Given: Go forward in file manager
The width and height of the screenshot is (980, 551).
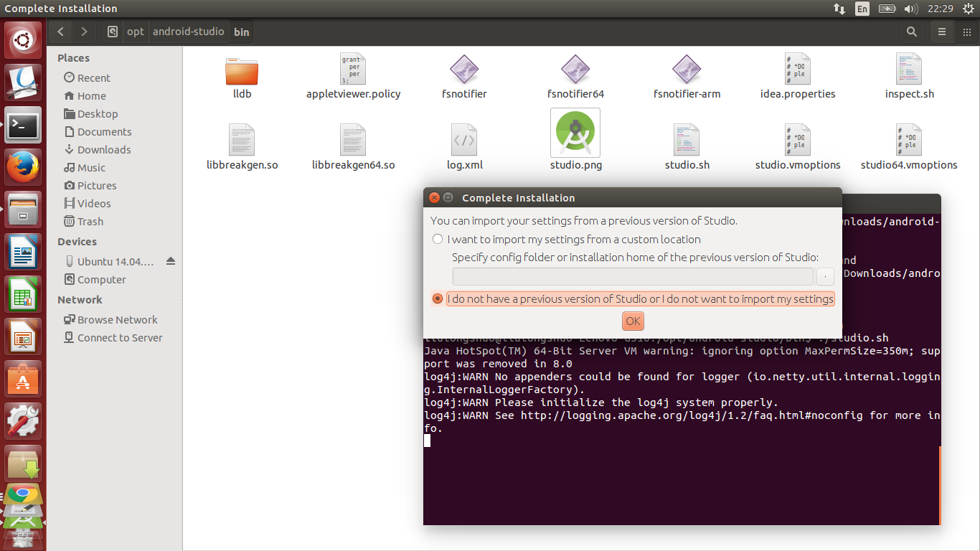Looking at the screenshot, I should [x=84, y=32].
